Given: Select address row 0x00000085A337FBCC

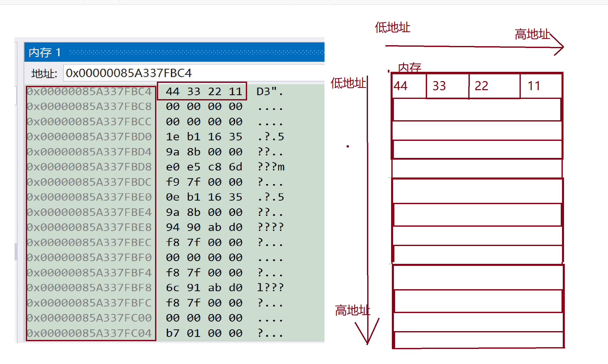Looking at the screenshot, I should pyautogui.click(x=89, y=122).
